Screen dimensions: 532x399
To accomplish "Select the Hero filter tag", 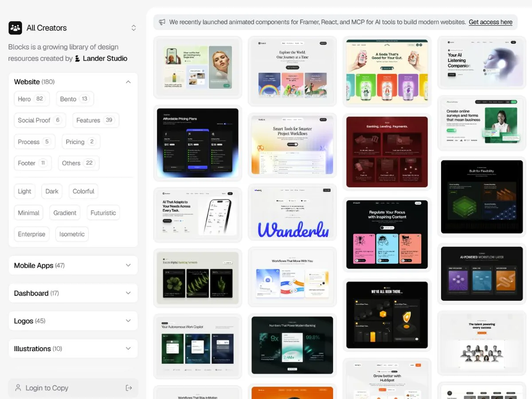I will pos(32,99).
